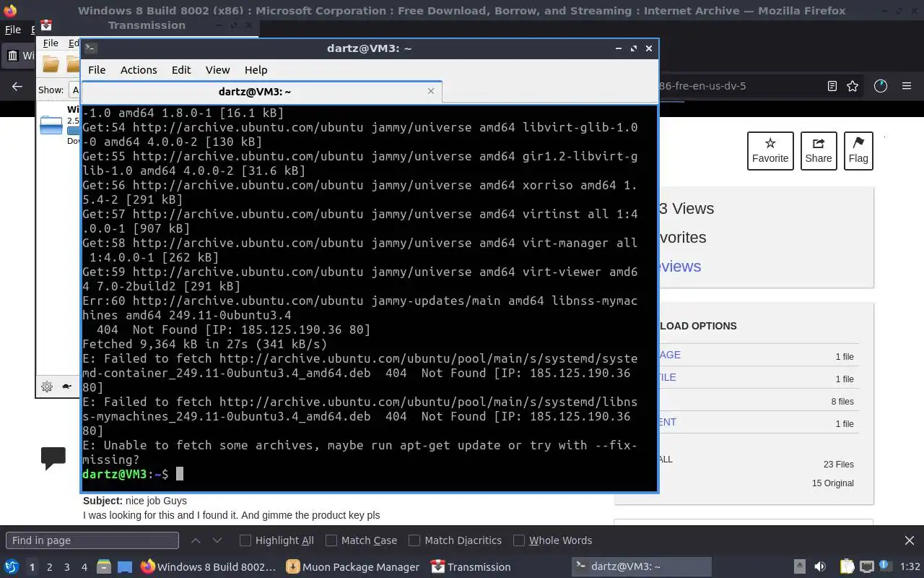Click the download link ending in ENT

coord(667,422)
